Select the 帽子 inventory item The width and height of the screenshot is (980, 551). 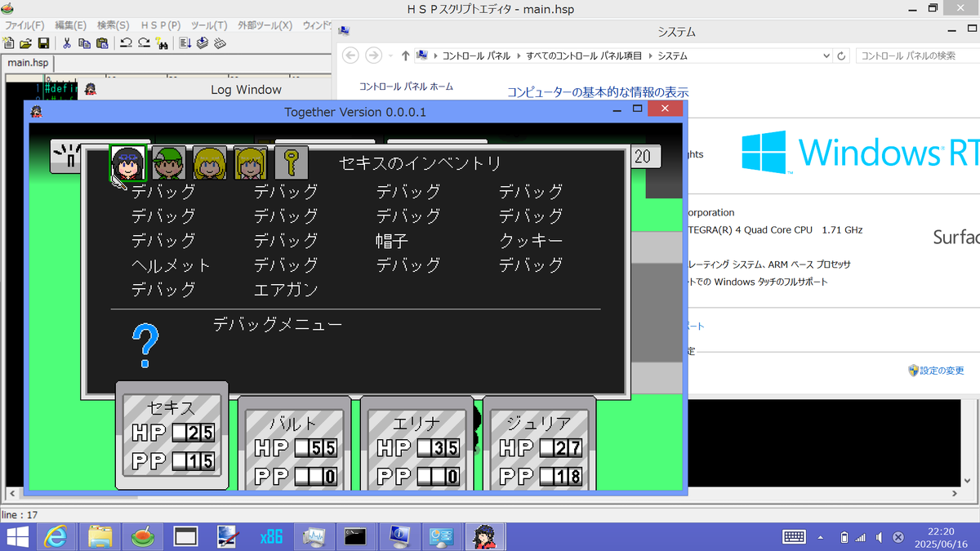[x=392, y=241]
